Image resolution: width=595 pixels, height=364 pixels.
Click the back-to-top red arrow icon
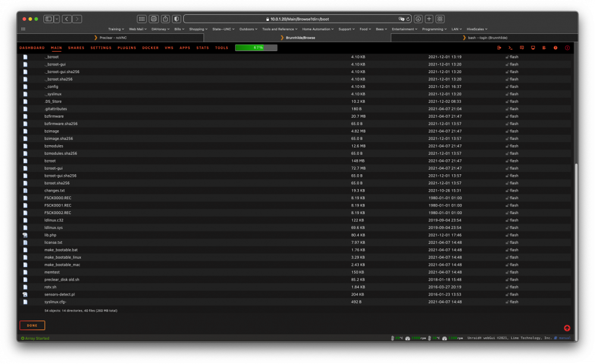click(567, 328)
